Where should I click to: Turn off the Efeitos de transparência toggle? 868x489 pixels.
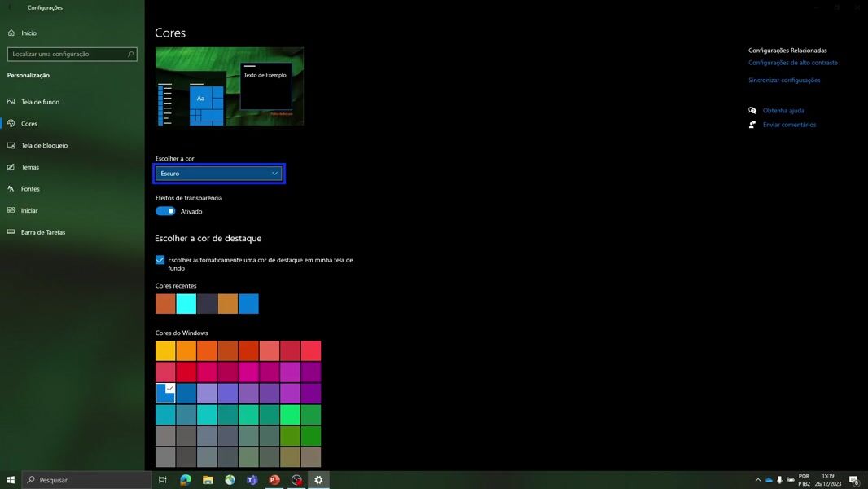[165, 211]
